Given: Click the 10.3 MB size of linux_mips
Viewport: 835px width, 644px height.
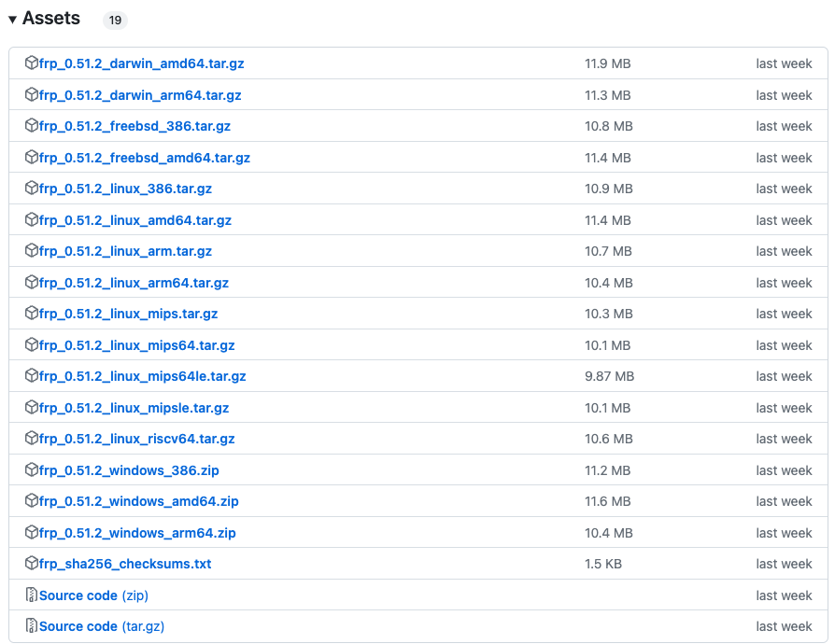Looking at the screenshot, I should (x=609, y=314).
